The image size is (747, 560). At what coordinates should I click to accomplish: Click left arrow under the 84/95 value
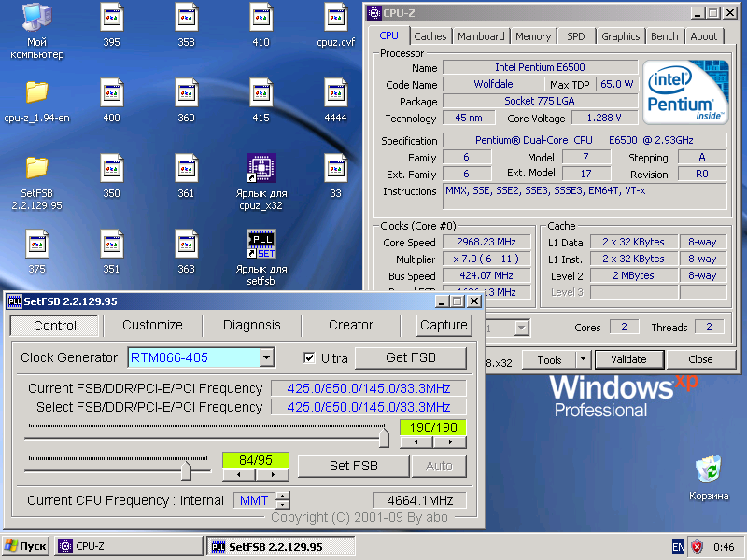239,474
